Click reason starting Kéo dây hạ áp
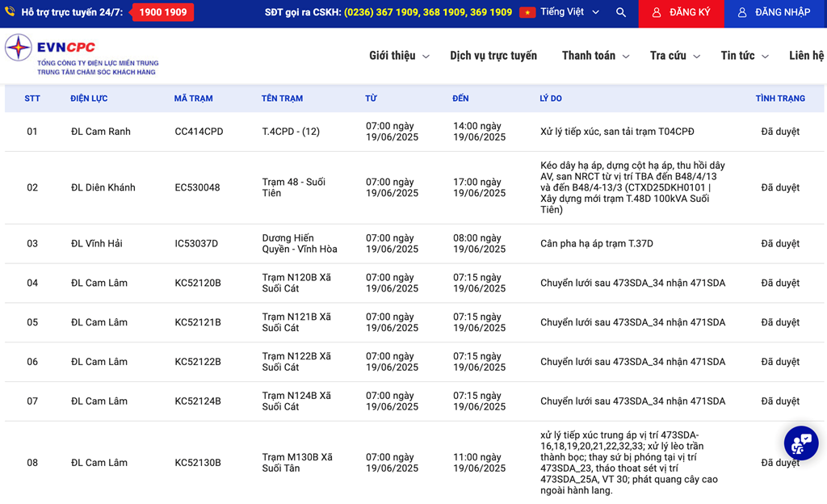Image resolution: width=827 pixels, height=504 pixels. click(632, 187)
